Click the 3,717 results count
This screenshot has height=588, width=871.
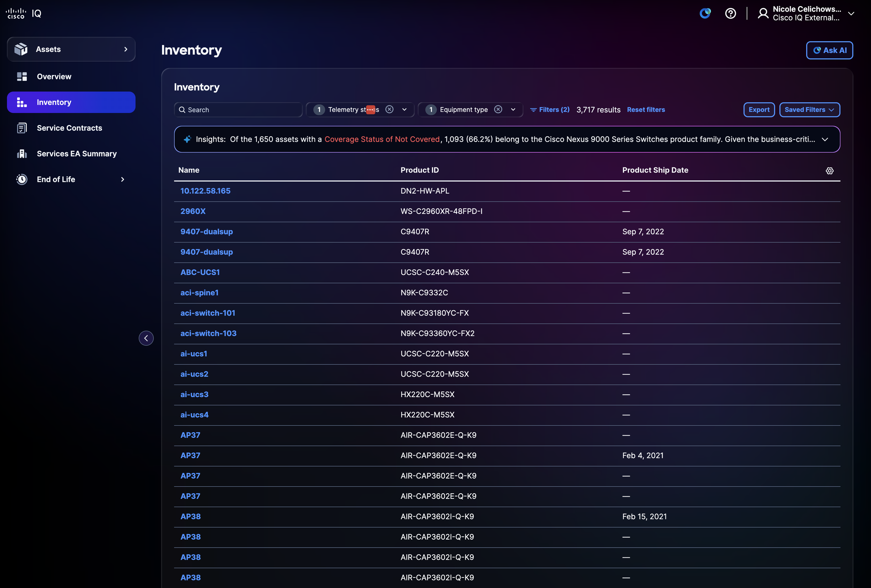pyautogui.click(x=598, y=110)
